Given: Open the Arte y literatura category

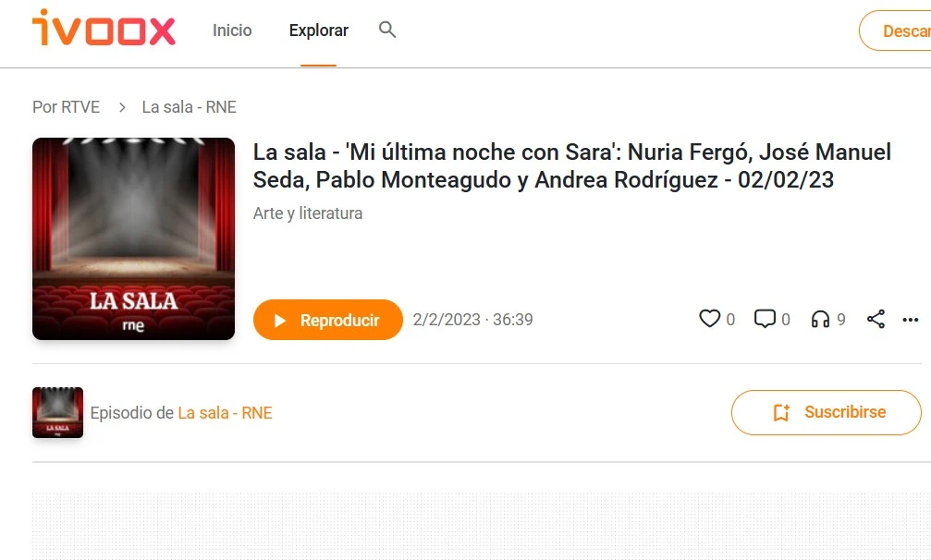Looking at the screenshot, I should point(308,213).
